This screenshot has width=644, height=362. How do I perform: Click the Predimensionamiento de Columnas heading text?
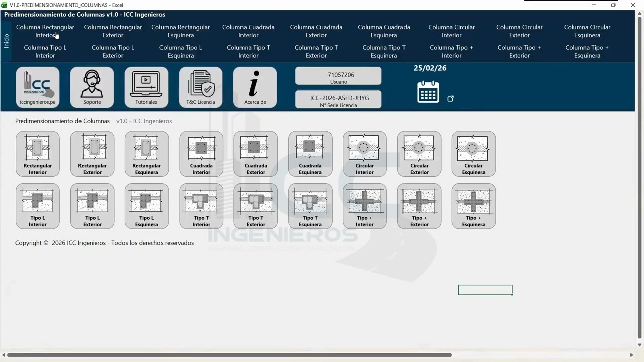coord(62,121)
